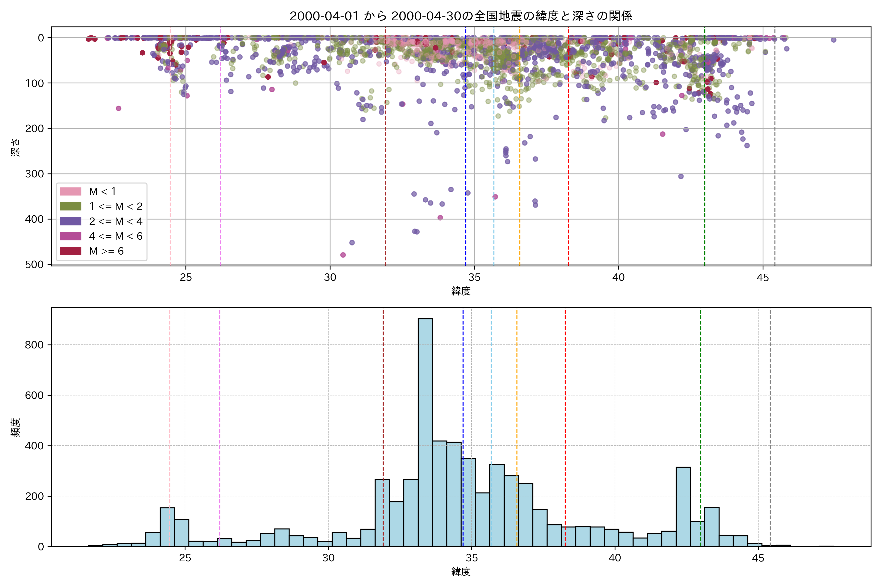Click the '800' frequency tick label on the histogram
The height and width of the screenshot is (588, 882).
coord(34,345)
